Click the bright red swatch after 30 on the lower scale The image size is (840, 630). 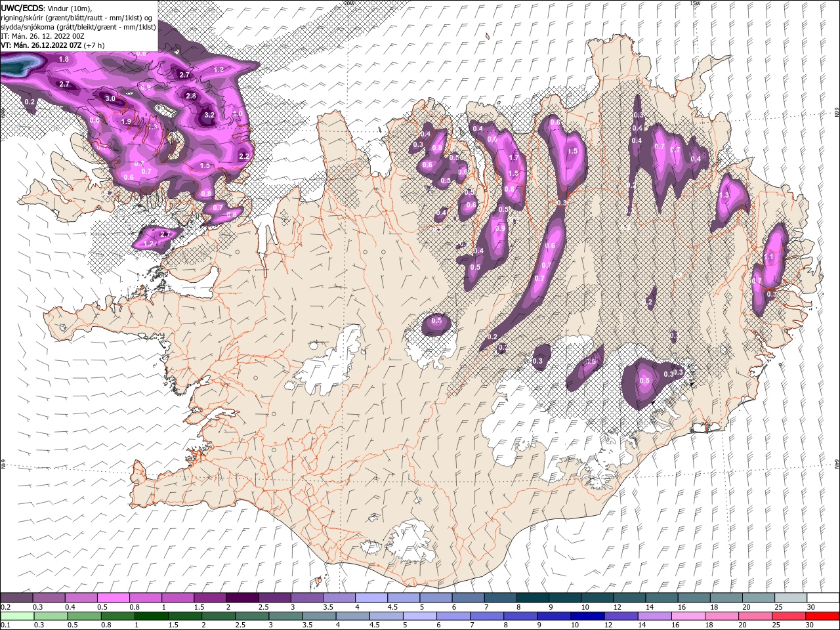coord(823,616)
